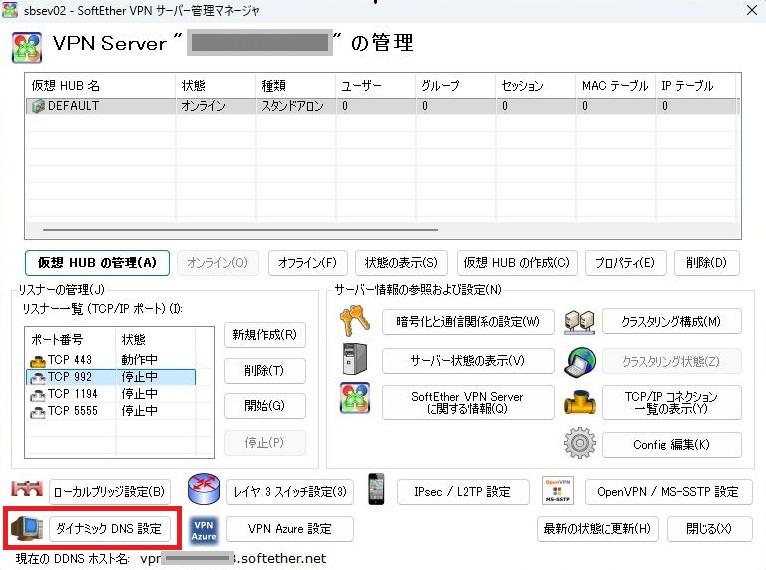Click the hub list horizontal scrollbar
This screenshot has height=570, width=766.
pyautogui.click(x=240, y=229)
